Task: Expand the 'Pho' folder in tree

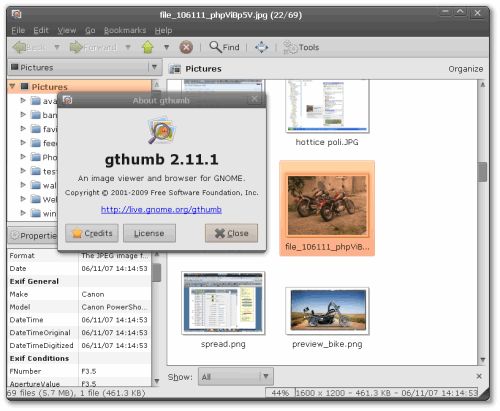Action: click(23, 157)
